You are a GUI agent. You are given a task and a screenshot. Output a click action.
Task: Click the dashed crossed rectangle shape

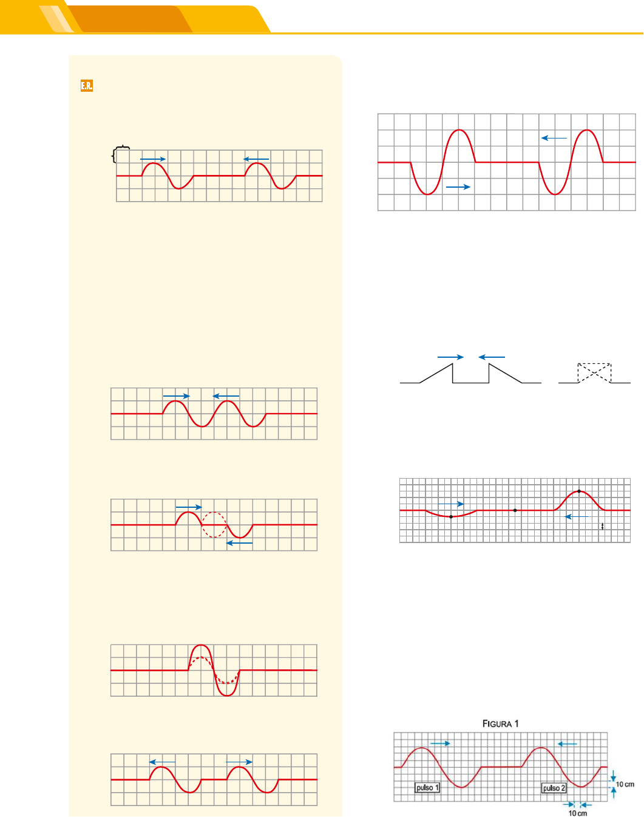[x=594, y=373]
